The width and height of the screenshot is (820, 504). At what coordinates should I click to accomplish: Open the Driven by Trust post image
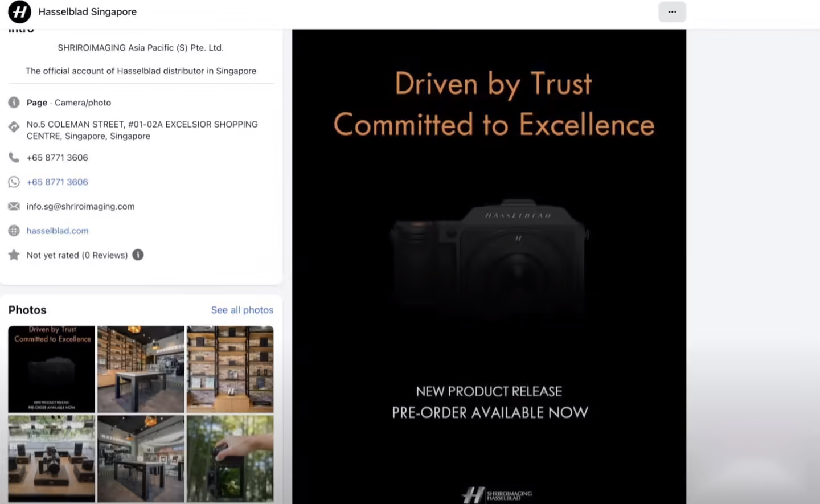click(x=489, y=267)
